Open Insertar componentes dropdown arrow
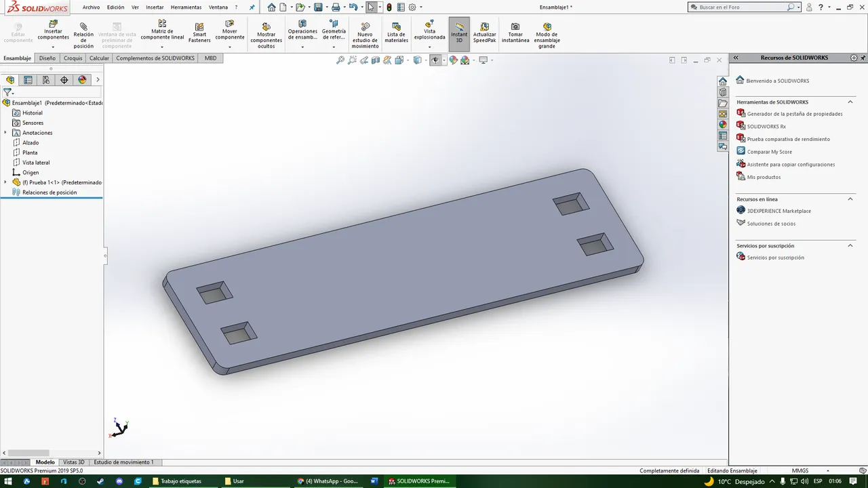 [53, 47]
